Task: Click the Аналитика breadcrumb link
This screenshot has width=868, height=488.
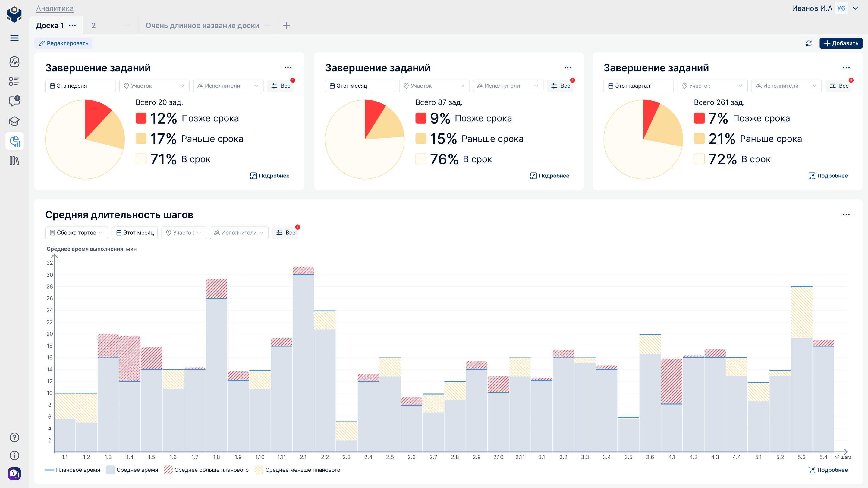Action: coord(55,8)
